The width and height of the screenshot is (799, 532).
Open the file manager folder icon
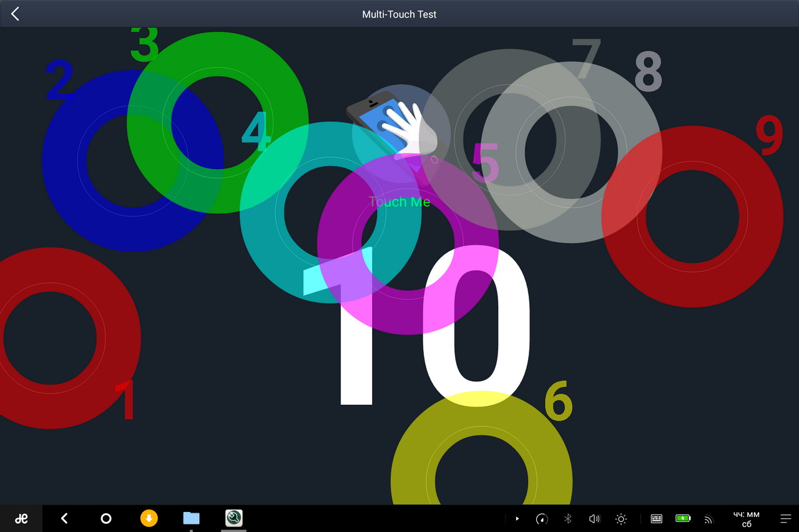[191, 518]
